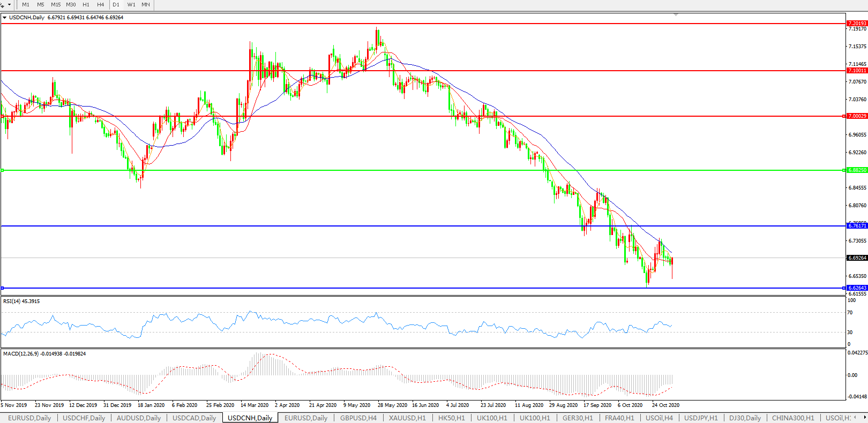
Task: Toggle the active D1 daily timeframe
Action: point(116,4)
